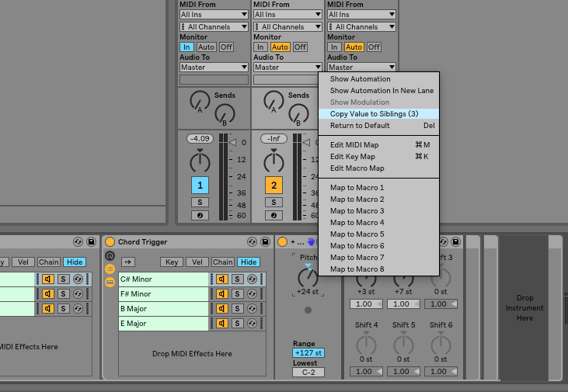Image resolution: width=568 pixels, height=392 pixels.
Task: Select Edit Key Map menu entry
Action: pyautogui.click(x=379, y=156)
